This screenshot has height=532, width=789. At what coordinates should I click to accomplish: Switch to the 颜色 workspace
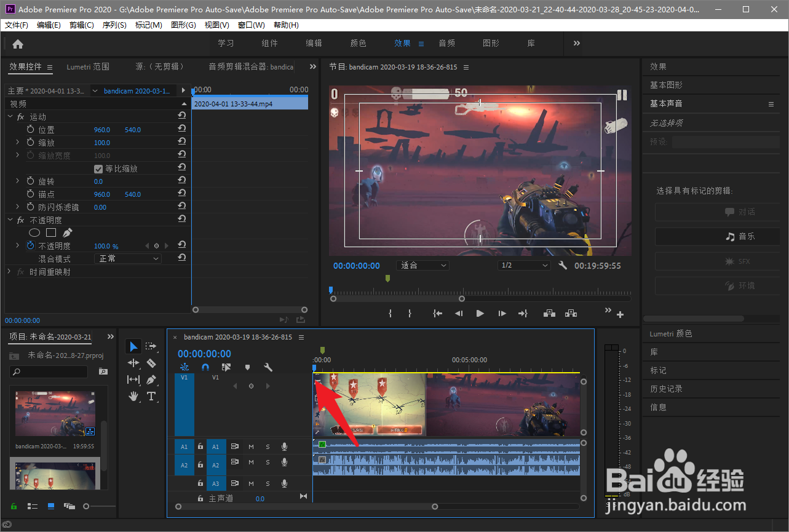[x=359, y=43]
